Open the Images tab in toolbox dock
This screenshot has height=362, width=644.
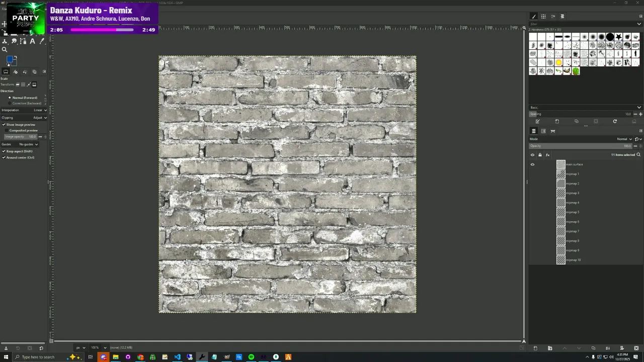[x=34, y=72]
